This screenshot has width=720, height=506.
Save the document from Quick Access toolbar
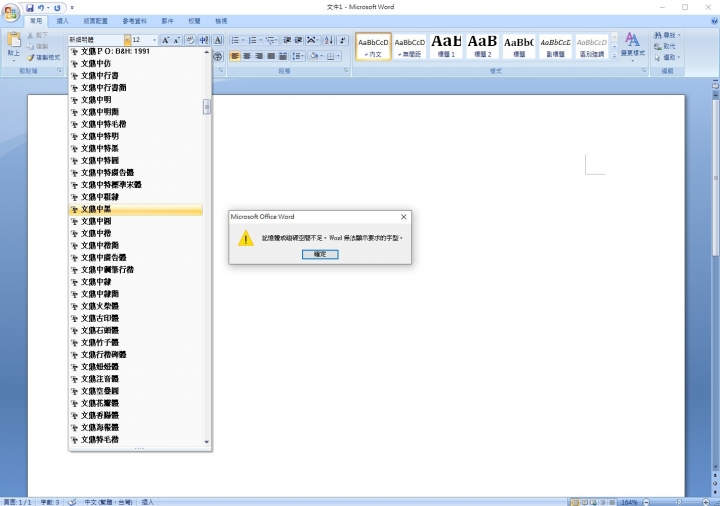(30, 8)
